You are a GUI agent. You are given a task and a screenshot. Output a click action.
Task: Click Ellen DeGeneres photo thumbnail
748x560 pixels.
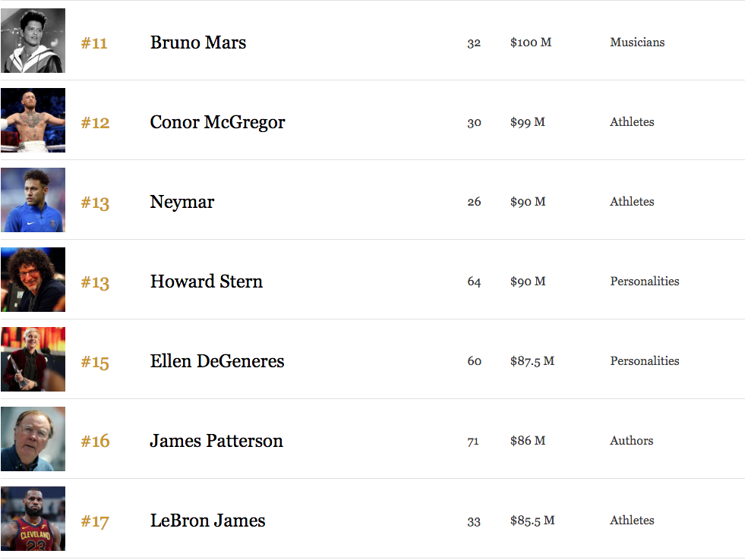pyautogui.click(x=33, y=360)
